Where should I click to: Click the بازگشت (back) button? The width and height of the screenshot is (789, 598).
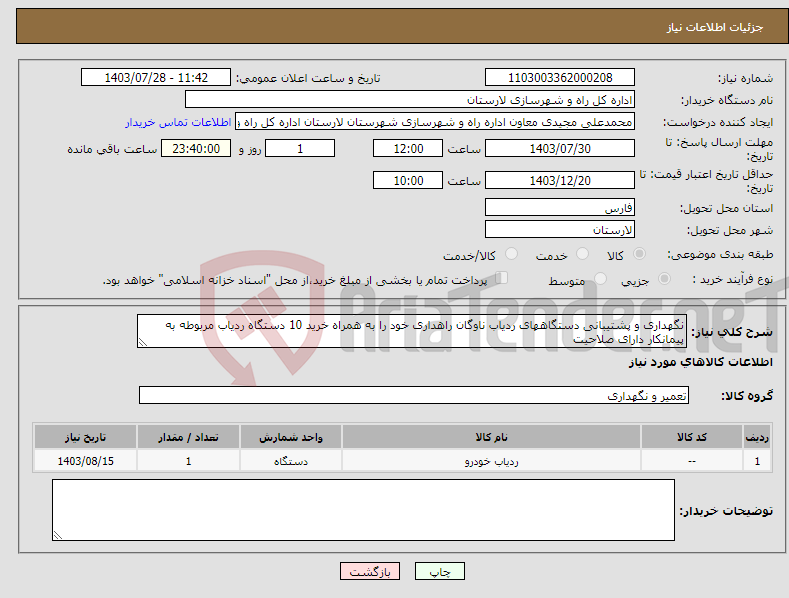pyautogui.click(x=370, y=571)
